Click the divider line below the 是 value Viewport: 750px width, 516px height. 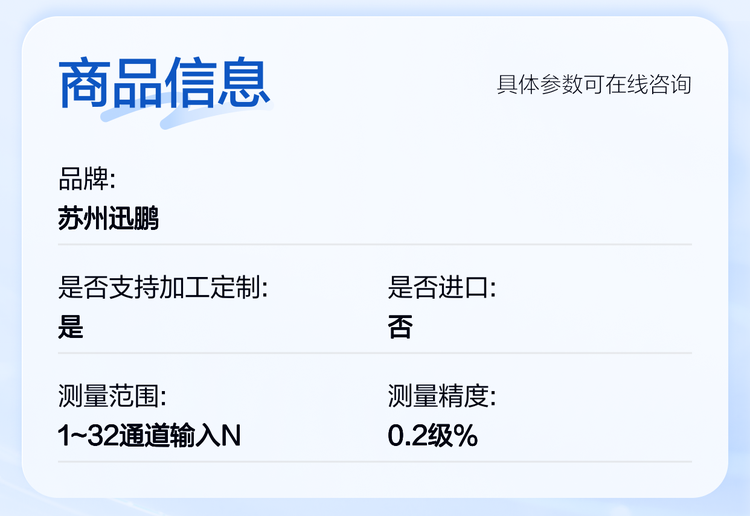(x=220, y=353)
